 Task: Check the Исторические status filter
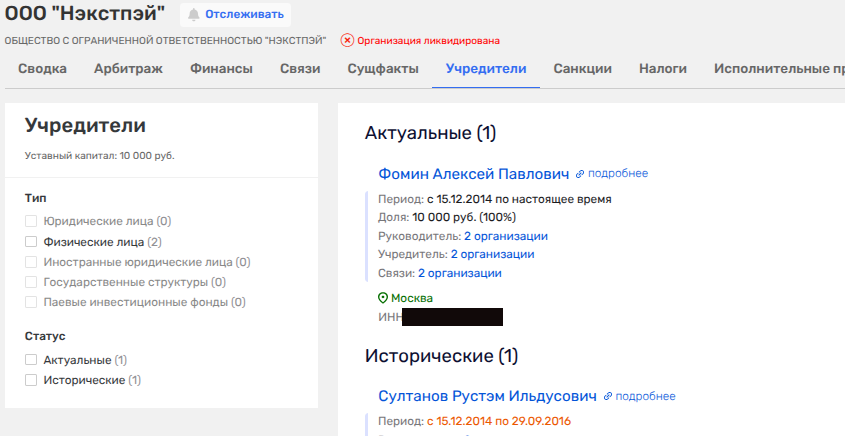(31, 380)
